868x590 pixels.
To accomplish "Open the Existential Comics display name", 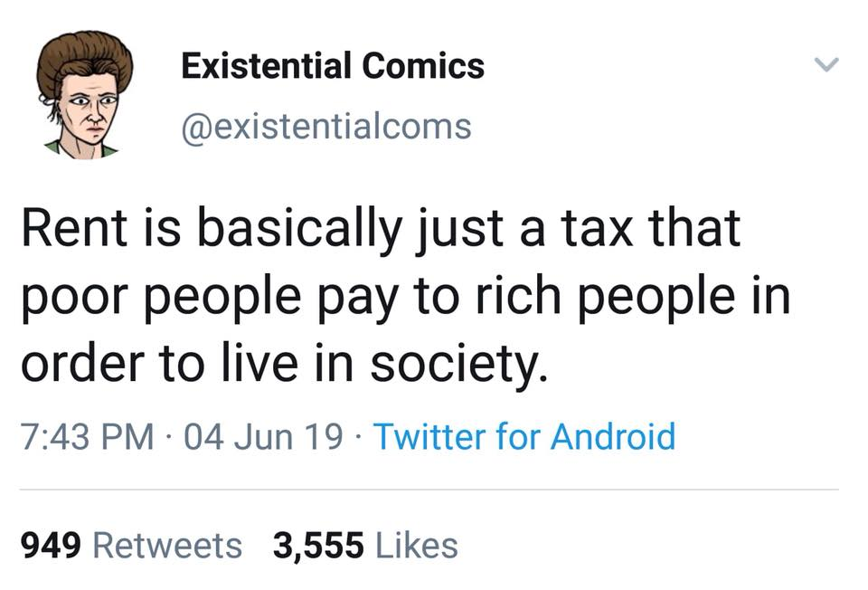I will [332, 66].
